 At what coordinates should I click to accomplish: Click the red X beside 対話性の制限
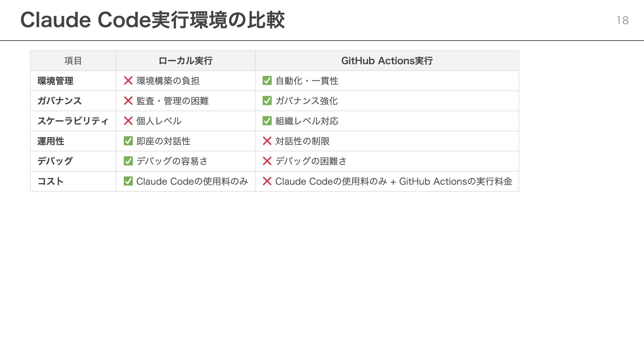tap(267, 141)
